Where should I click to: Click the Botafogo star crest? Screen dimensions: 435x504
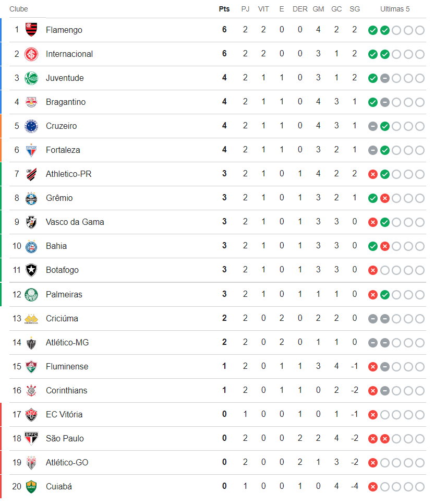(x=32, y=270)
